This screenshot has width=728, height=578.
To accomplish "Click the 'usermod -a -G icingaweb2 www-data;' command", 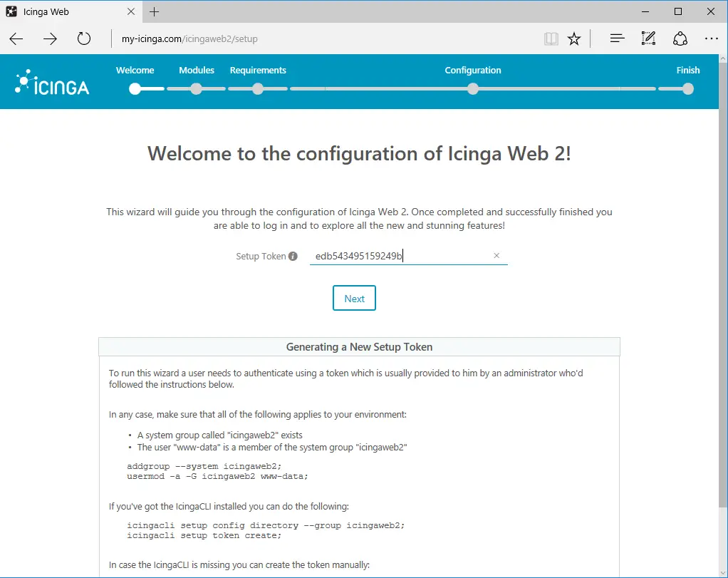I will (x=217, y=476).
